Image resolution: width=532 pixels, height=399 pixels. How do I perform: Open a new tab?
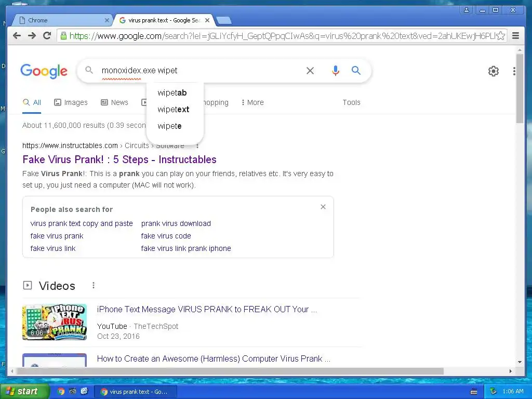[x=224, y=20]
